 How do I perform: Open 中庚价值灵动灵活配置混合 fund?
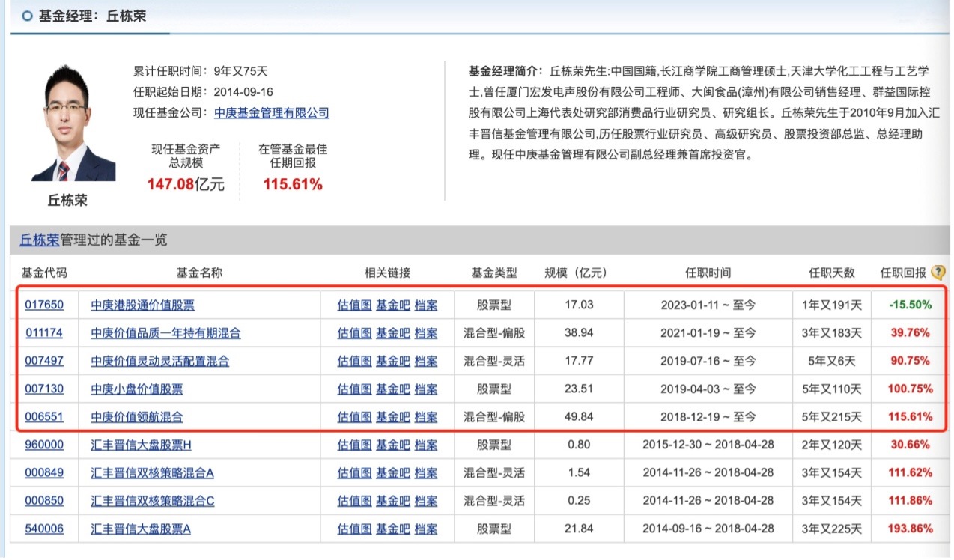[x=159, y=361]
